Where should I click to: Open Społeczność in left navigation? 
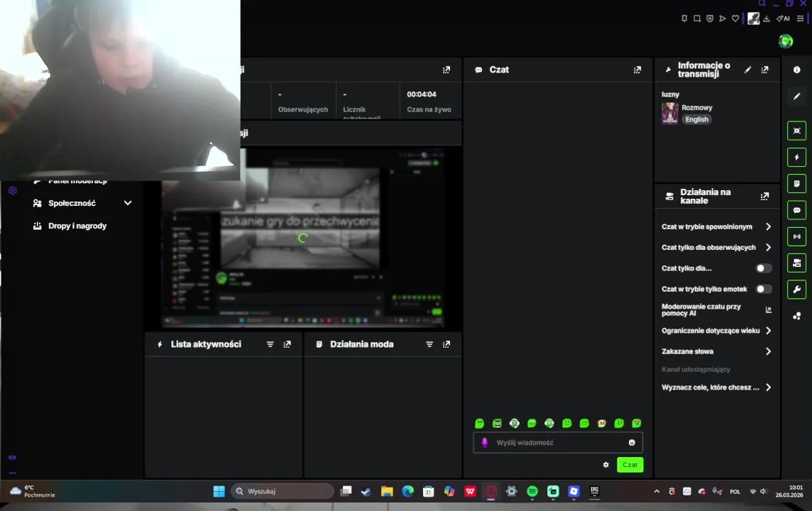(x=72, y=203)
